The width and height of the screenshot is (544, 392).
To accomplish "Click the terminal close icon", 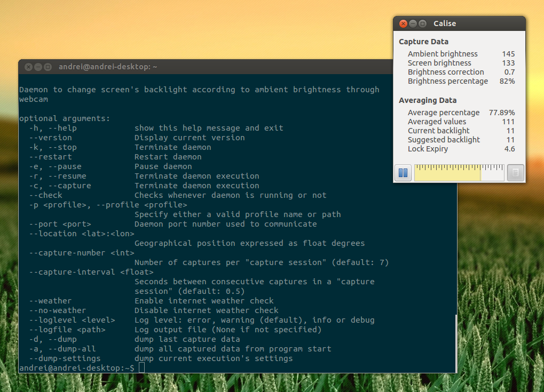I will click(x=28, y=67).
